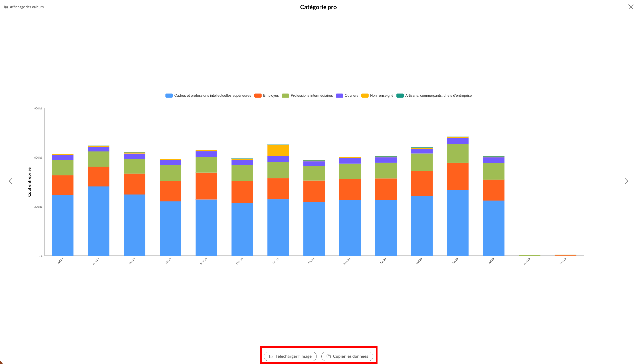Click the Non renseigné yellow legend swatch
The image size is (637, 364).
point(365,96)
